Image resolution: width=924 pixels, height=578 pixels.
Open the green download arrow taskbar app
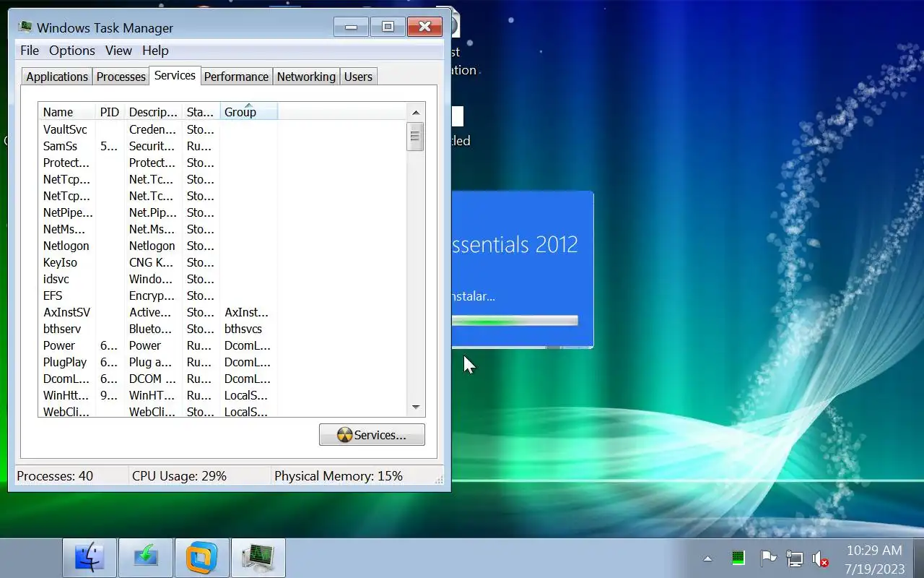click(146, 558)
